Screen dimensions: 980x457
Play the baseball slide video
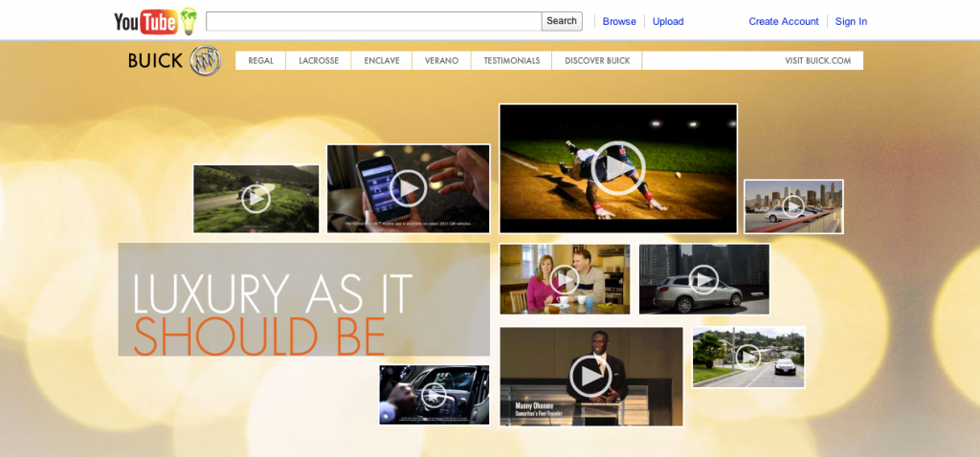[x=618, y=168]
